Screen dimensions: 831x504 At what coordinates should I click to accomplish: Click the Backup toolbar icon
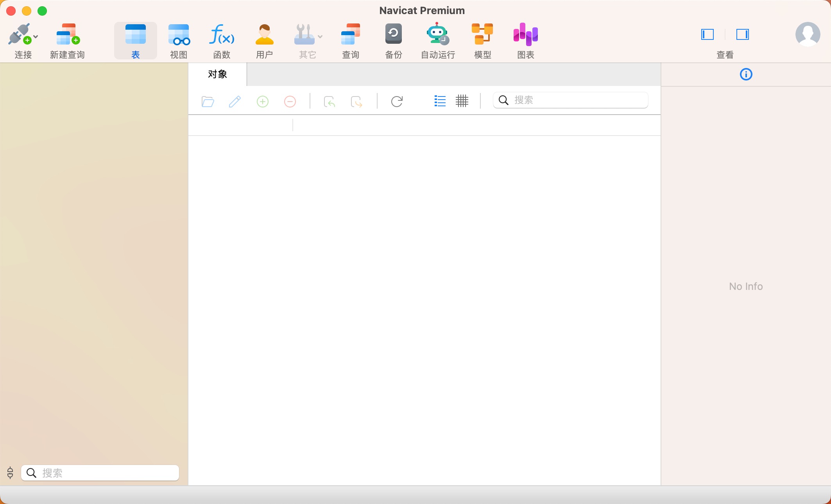coord(393,34)
